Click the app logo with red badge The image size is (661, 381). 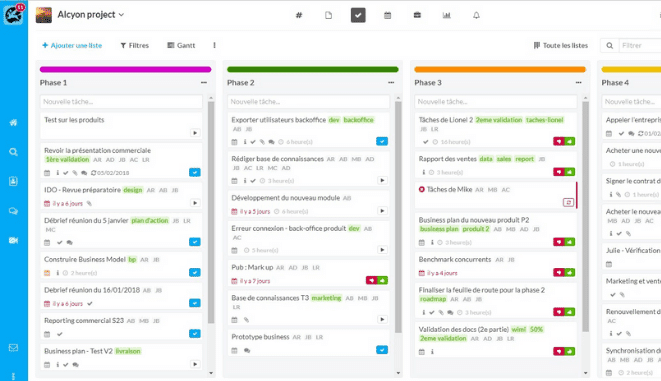click(x=14, y=14)
